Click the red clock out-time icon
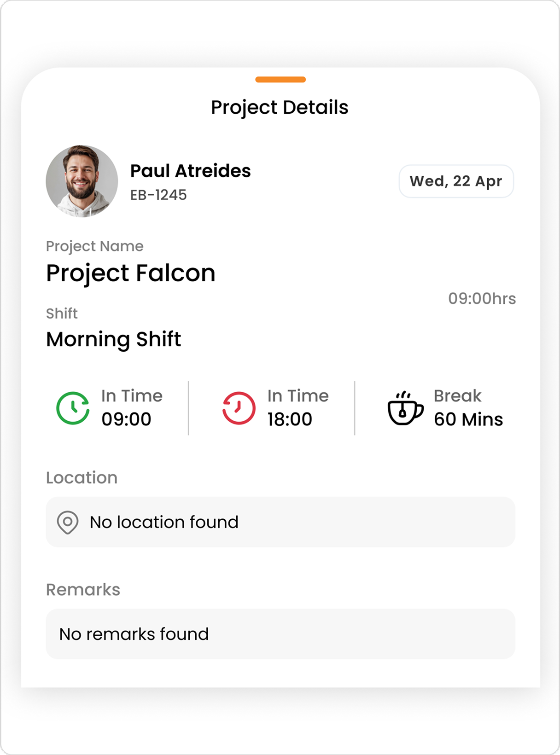 [239, 408]
